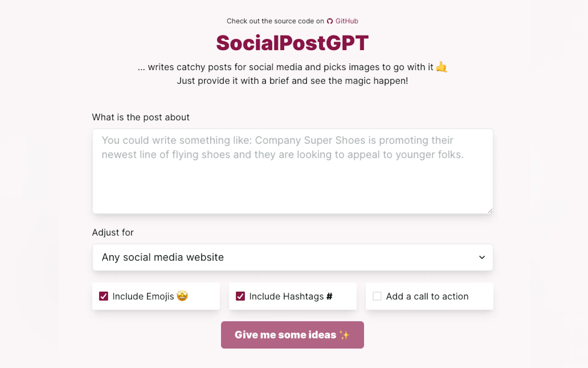Open the GitHub source code link
Screen dimensions: 588x368
pos(347,21)
